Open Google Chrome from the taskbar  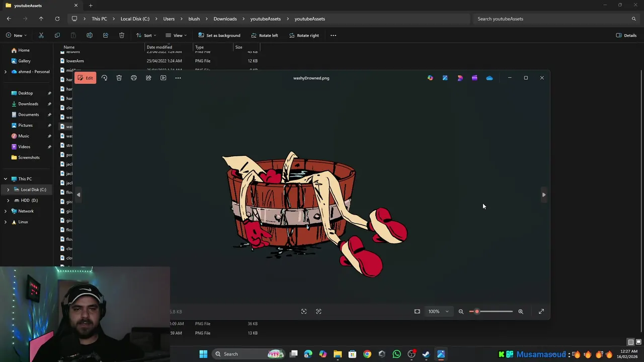[x=367, y=354]
